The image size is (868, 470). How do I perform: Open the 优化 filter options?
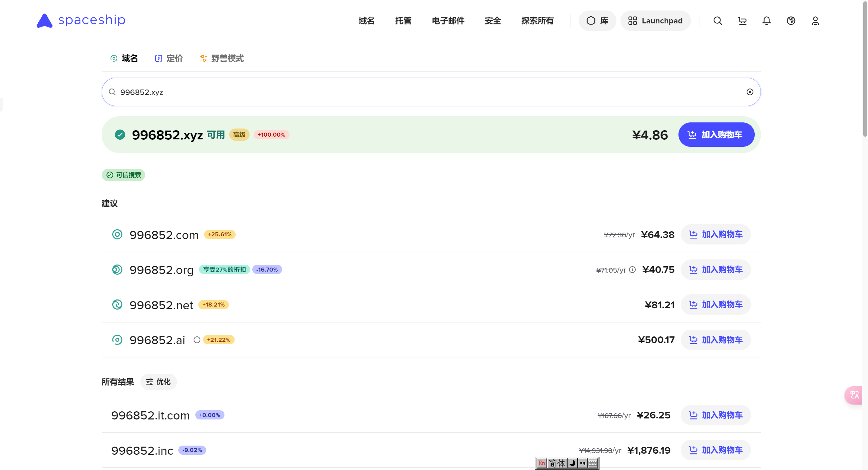158,382
